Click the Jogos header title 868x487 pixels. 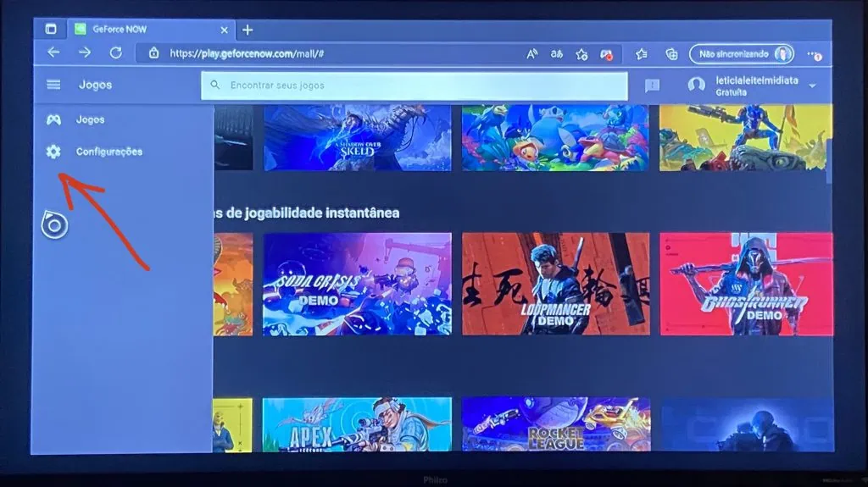click(x=95, y=85)
